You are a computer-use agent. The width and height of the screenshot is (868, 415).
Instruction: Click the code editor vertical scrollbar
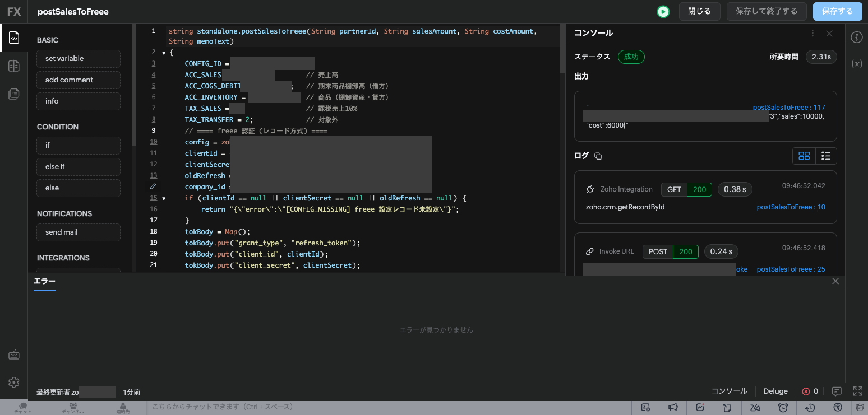pyautogui.click(x=562, y=49)
